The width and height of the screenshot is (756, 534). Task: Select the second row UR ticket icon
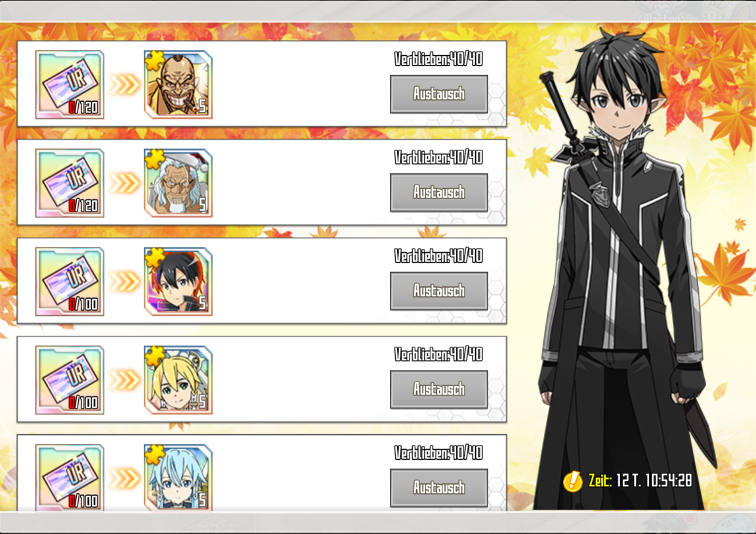pos(70,183)
